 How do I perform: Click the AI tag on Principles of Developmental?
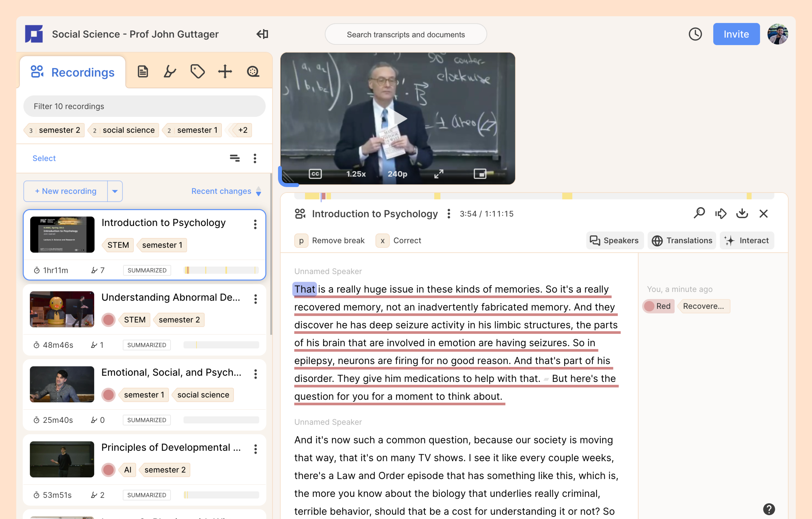coord(127,470)
